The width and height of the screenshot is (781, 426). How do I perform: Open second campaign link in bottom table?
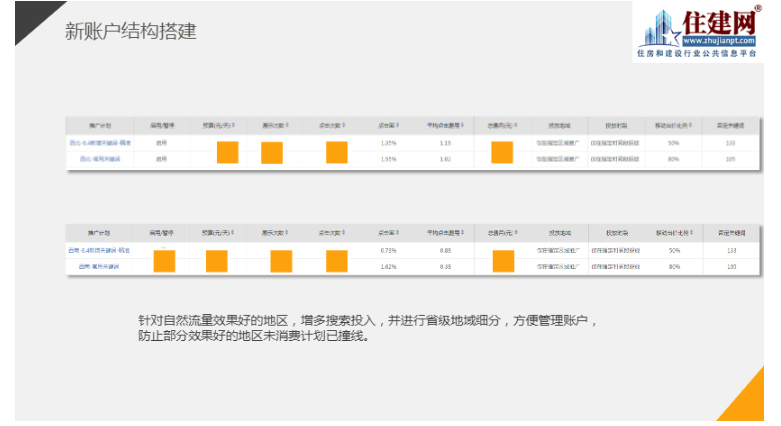coord(99,266)
